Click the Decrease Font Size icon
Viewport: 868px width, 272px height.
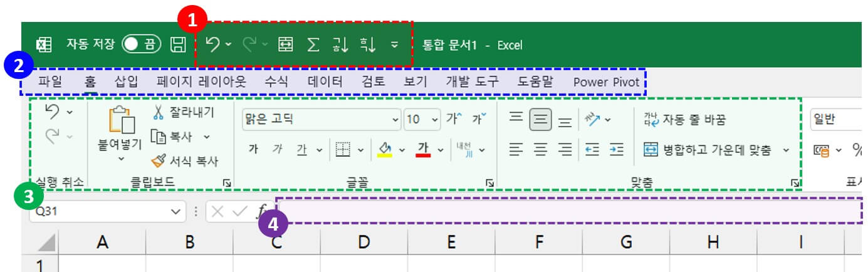(x=479, y=118)
